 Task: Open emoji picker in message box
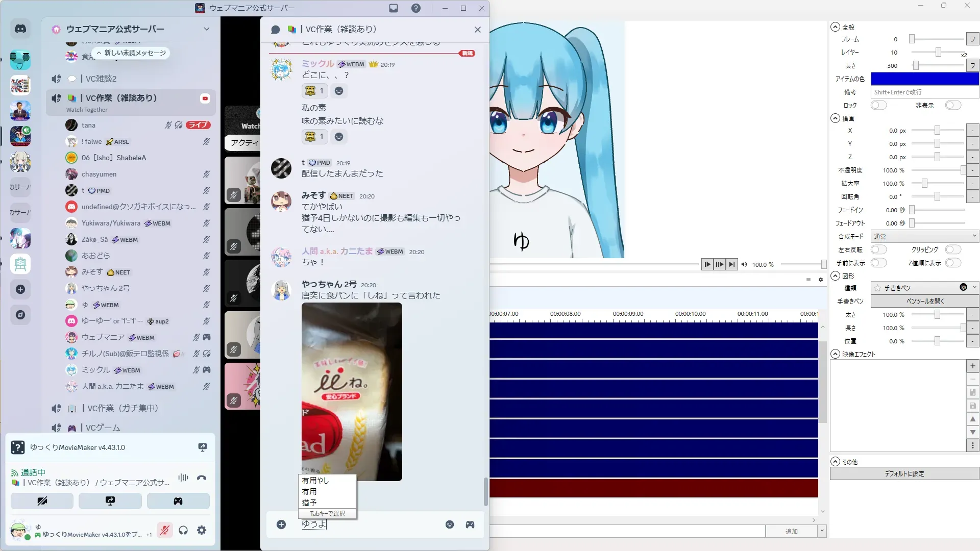tap(450, 524)
